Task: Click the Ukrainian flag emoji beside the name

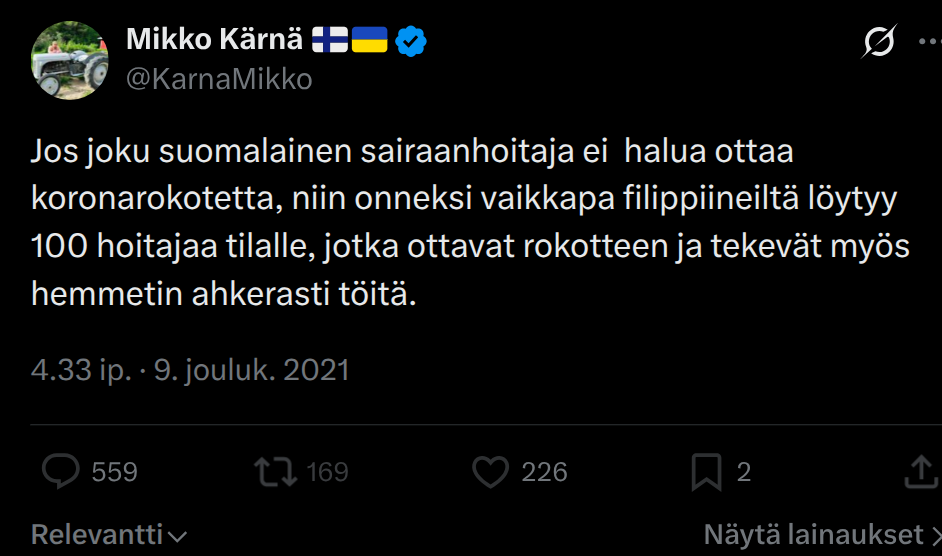Action: pos(371,41)
